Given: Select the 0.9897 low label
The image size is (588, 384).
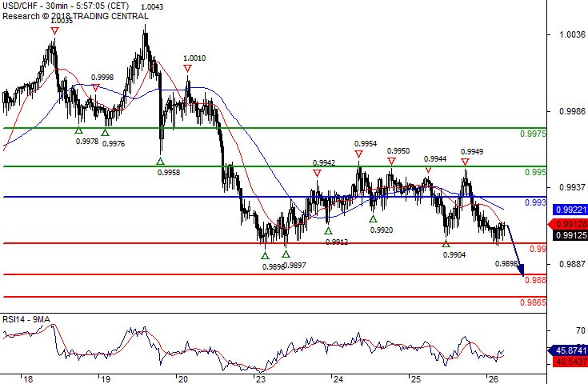Looking at the screenshot, I should click(x=295, y=265).
